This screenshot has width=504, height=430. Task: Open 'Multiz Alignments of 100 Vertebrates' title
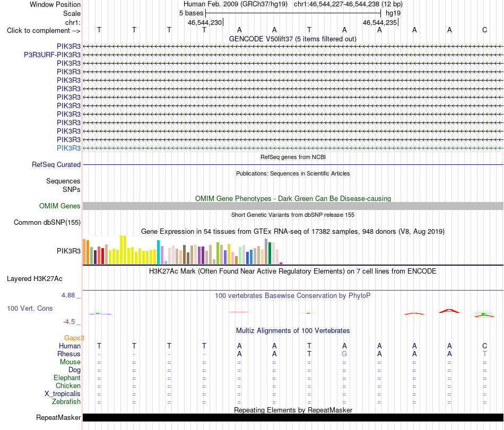293,330
